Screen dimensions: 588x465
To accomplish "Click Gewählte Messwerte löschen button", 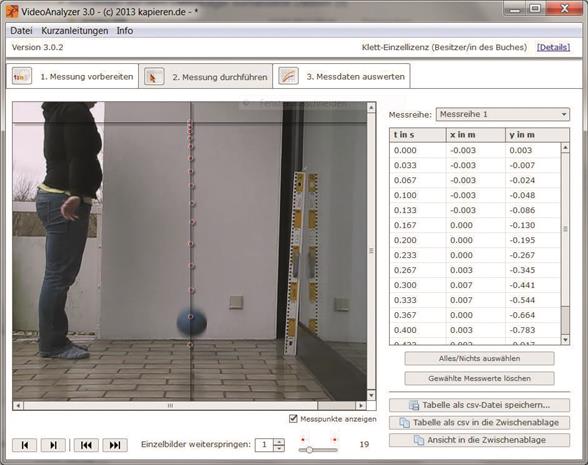I will (479, 378).
